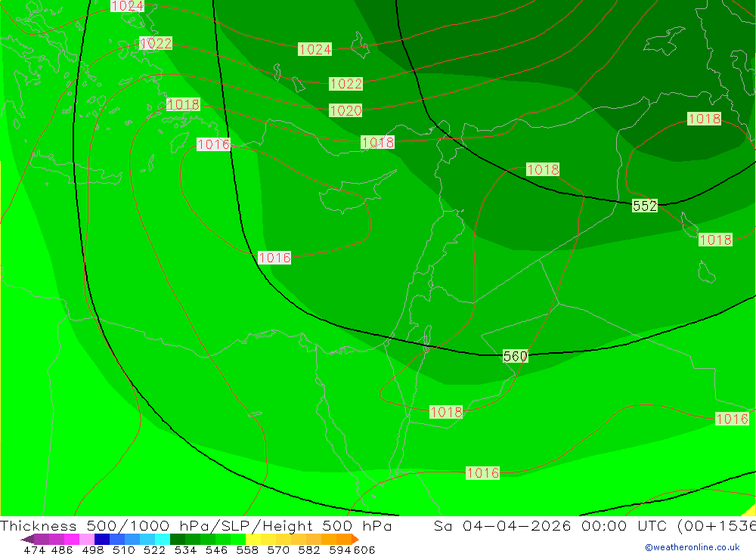756x554 pixels.
Task: Click the 558 legend value
Action: tap(247, 550)
